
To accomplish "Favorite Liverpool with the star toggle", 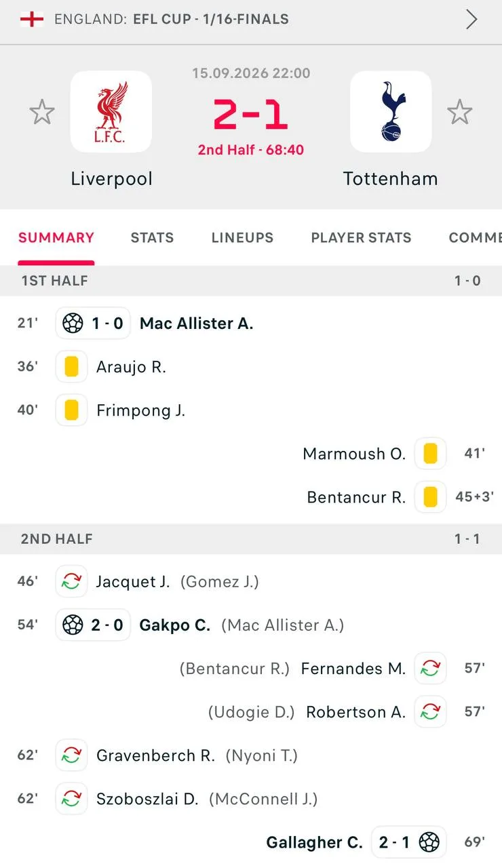I will pyautogui.click(x=42, y=112).
